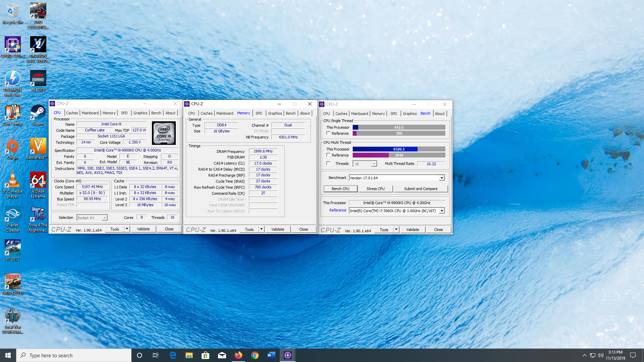Select Steam desktop shortcut
The height and width of the screenshot is (362, 644).
click(x=38, y=115)
